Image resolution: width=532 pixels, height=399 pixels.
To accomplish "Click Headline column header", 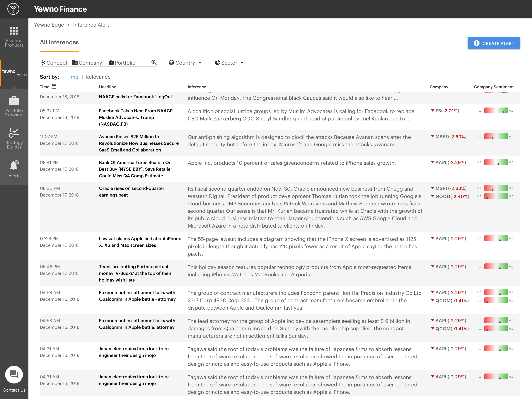I will coord(108,87).
